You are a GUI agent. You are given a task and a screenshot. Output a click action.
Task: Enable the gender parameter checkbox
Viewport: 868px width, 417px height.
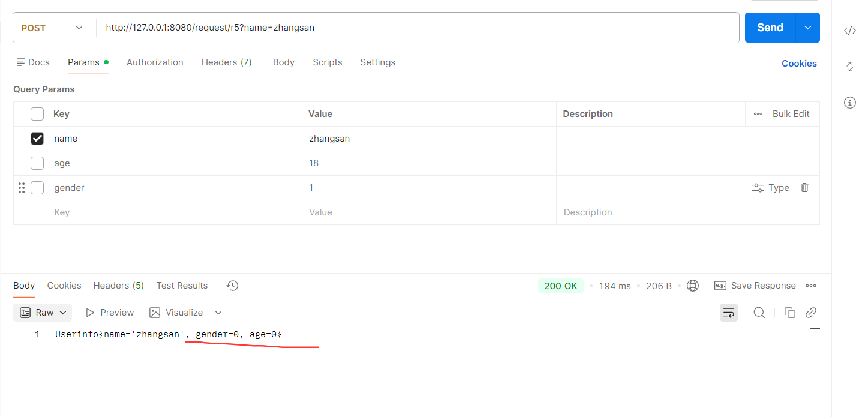coord(37,188)
